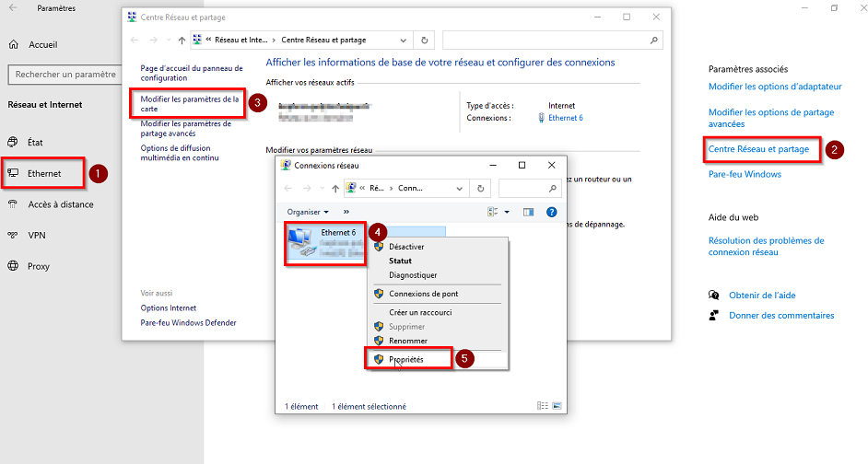Open Centre Réseau et partage link in Paramètres
The height and width of the screenshot is (464, 868).
pos(758,149)
